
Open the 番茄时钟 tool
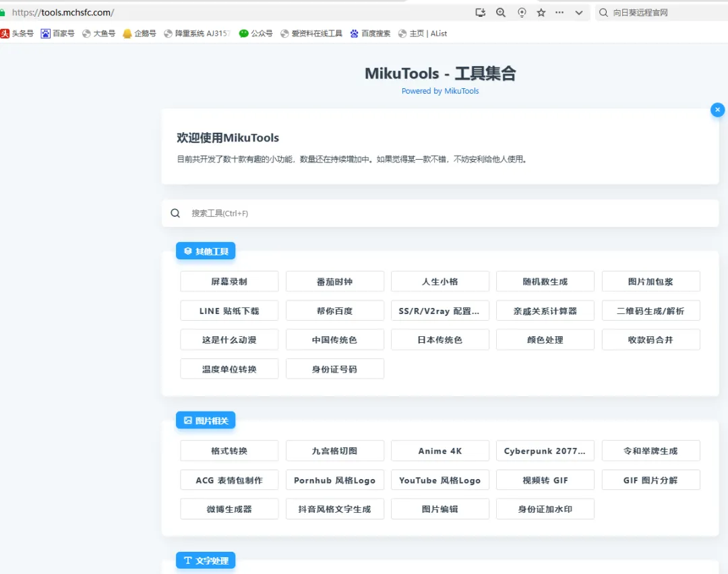click(x=335, y=282)
